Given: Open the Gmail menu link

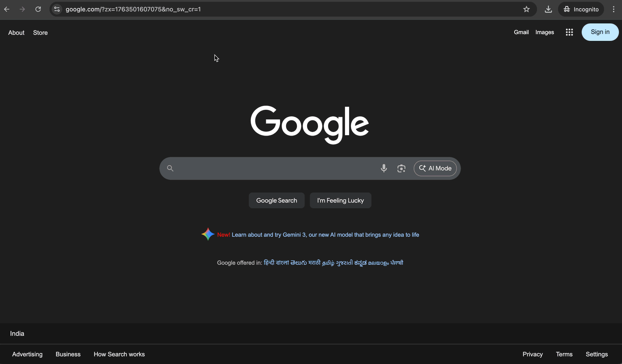Looking at the screenshot, I should tap(521, 32).
